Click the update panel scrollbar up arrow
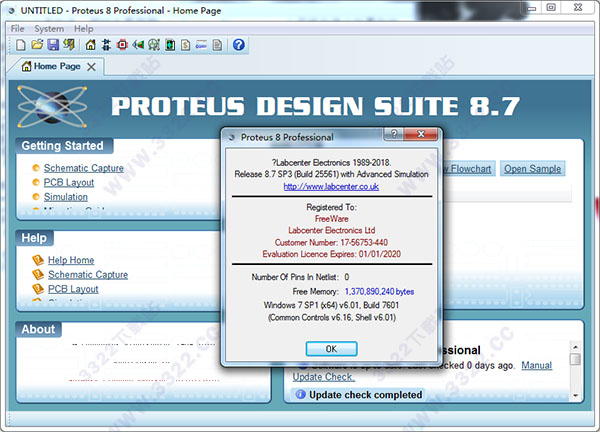This screenshot has height=432, width=600. point(575,347)
